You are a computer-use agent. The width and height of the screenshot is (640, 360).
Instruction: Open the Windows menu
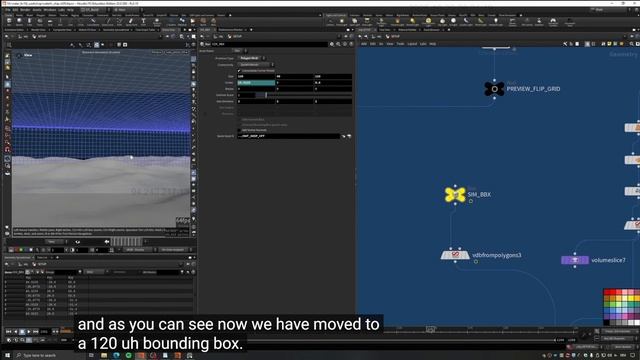(49, 9)
